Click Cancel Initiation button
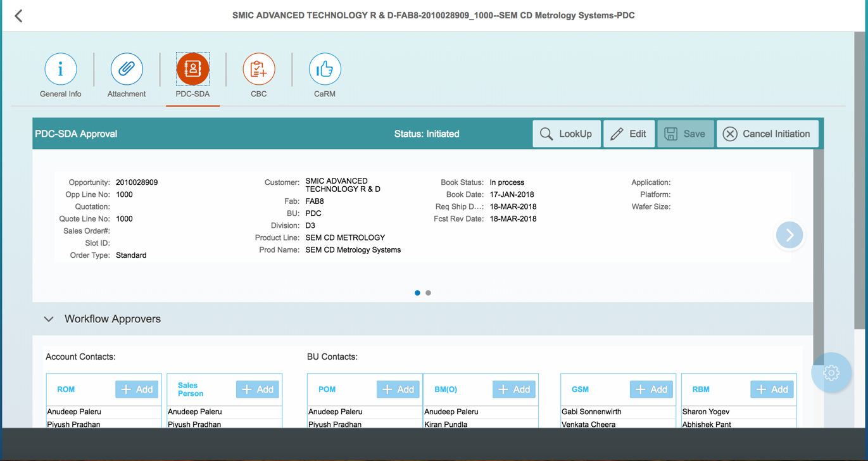The image size is (868, 461). coord(767,134)
